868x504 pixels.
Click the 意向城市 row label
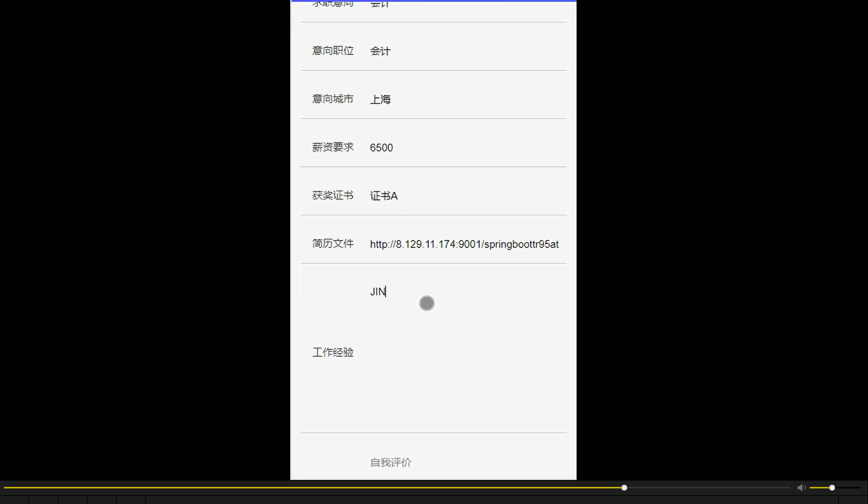tap(332, 99)
